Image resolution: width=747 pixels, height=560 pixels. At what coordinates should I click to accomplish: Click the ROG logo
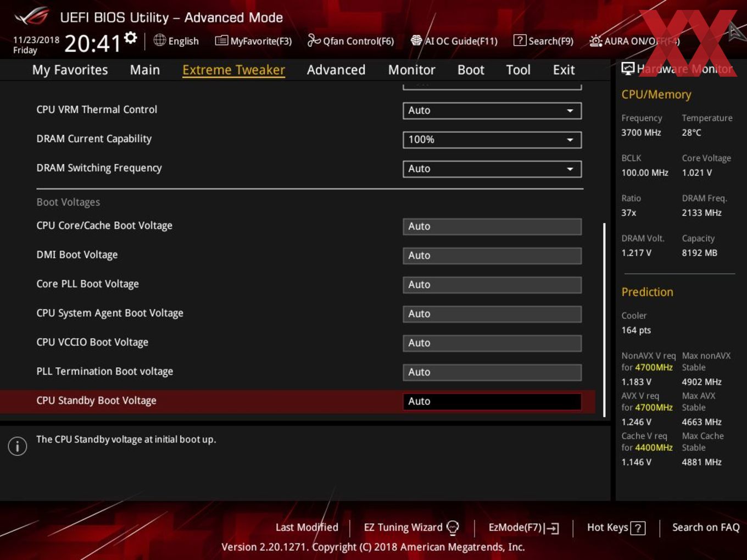click(x=32, y=16)
